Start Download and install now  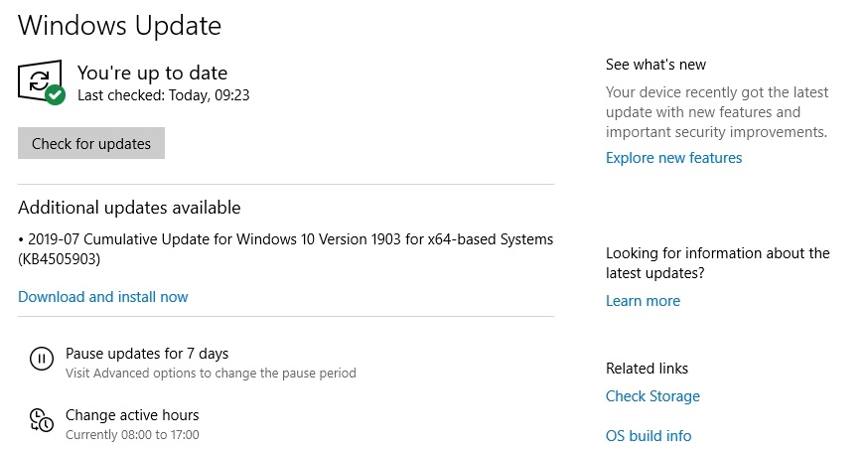click(x=103, y=297)
